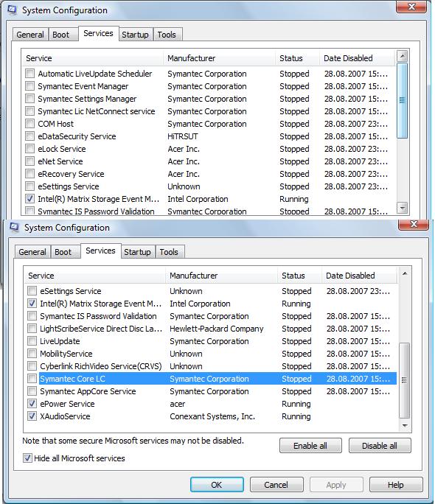Image resolution: width=435 pixels, height=504 pixels.
Task: Click System Configuration icon in upper window title
Action: coord(12,10)
